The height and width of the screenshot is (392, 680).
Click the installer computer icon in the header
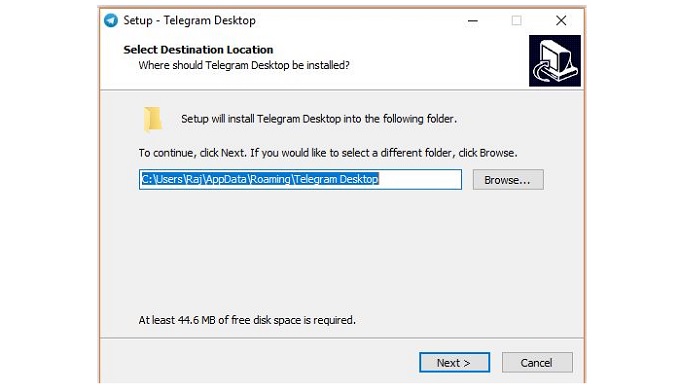555,61
